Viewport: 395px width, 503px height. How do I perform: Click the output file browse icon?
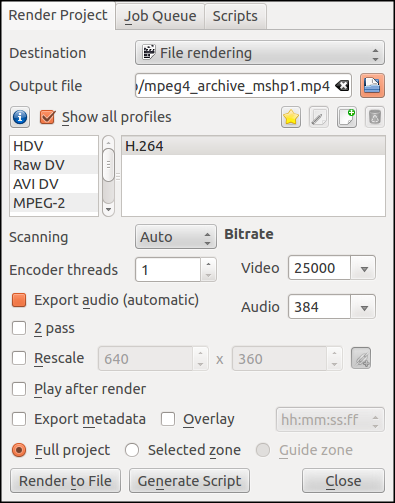click(372, 86)
